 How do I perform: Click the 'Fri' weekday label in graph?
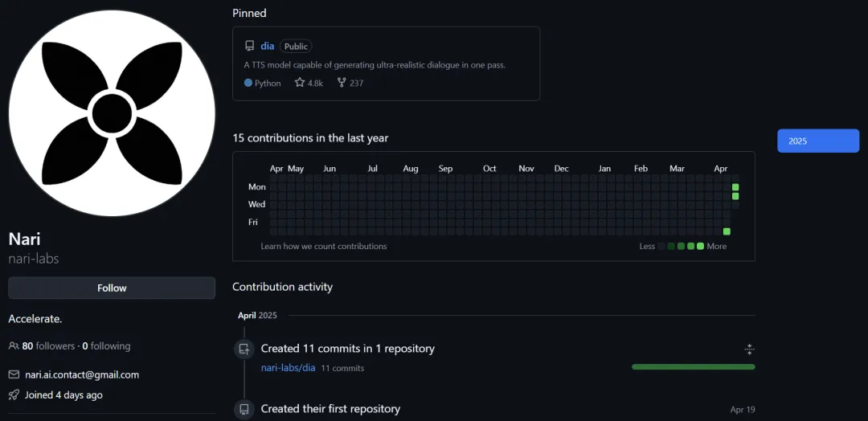253,222
